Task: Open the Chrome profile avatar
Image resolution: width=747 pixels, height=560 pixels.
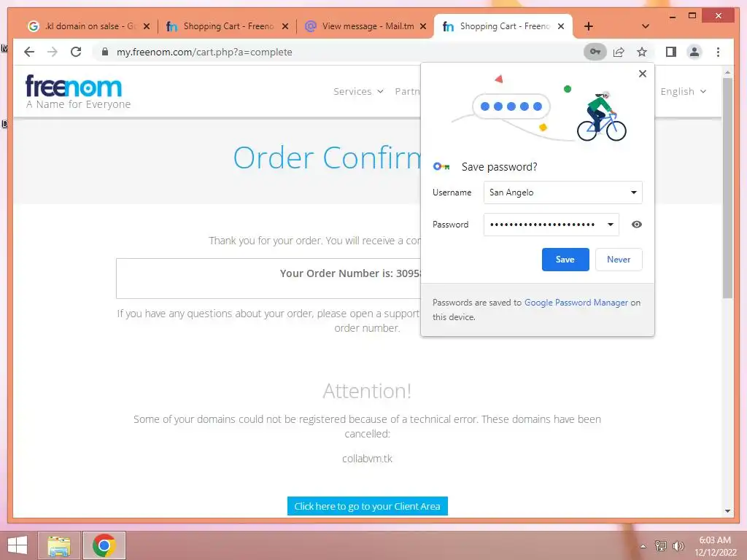Action: pos(694,52)
